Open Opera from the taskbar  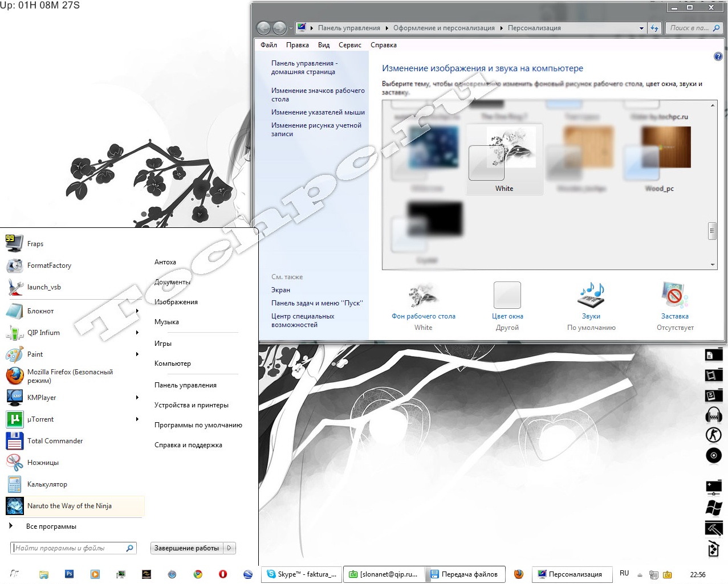point(222,574)
